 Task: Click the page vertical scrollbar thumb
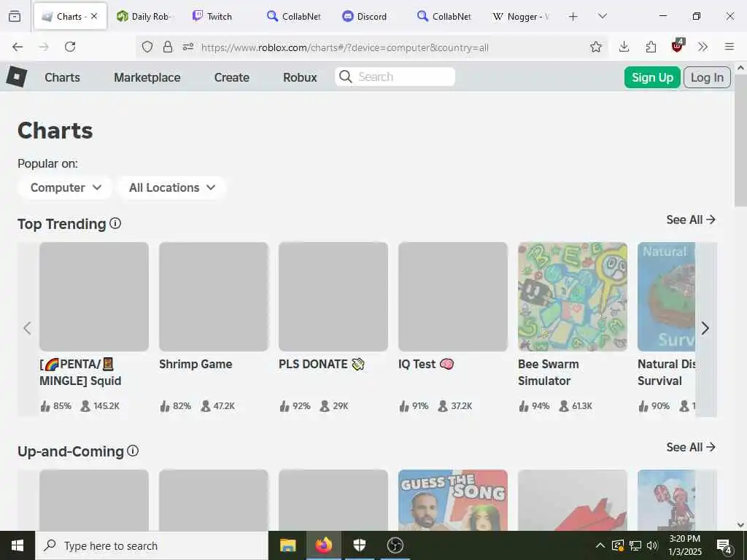click(x=741, y=141)
